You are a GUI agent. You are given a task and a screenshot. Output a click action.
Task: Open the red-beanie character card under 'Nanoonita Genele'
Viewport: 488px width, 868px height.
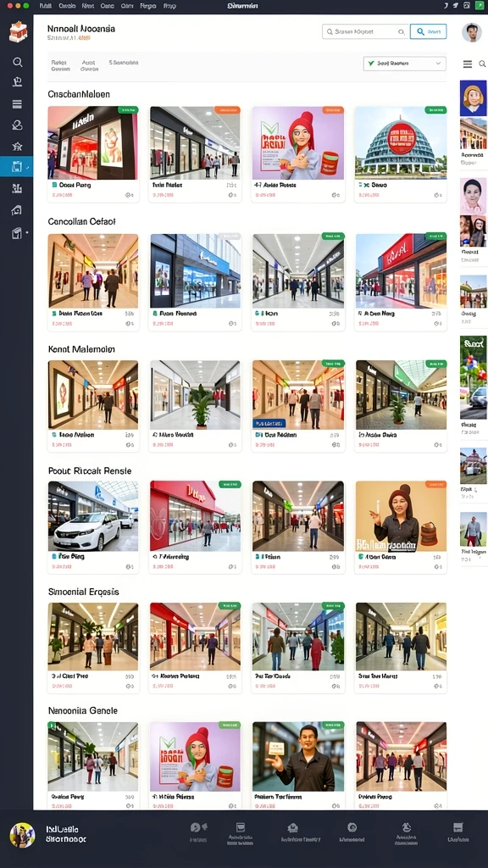point(196,764)
